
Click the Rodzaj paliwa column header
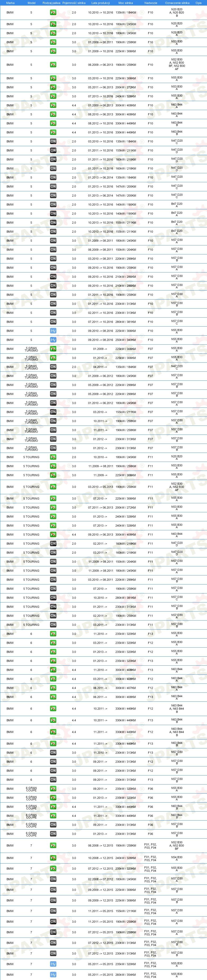(x=51, y=3)
